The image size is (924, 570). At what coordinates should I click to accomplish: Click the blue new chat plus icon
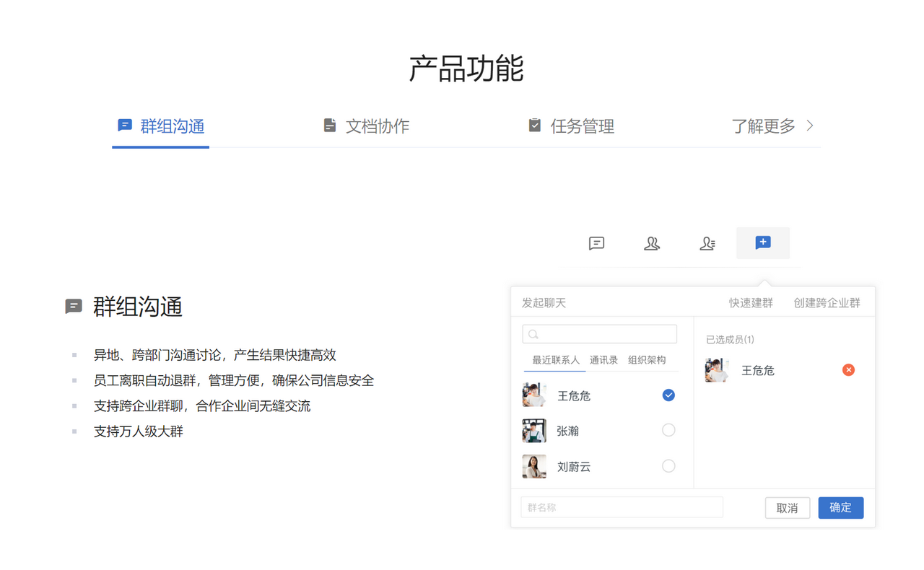[x=763, y=242]
